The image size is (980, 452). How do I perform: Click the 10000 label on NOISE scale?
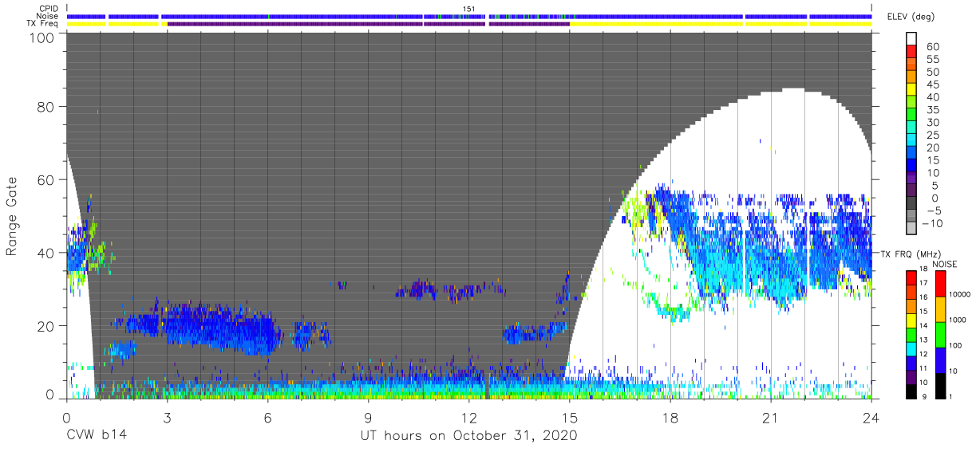tap(959, 294)
